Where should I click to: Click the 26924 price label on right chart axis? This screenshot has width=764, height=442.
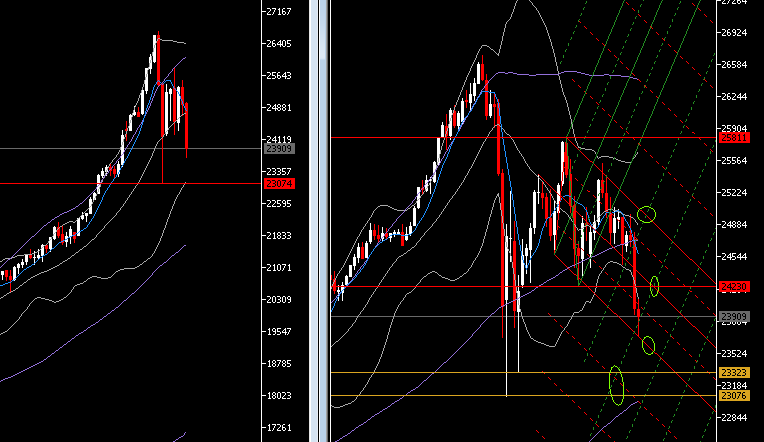click(x=734, y=33)
